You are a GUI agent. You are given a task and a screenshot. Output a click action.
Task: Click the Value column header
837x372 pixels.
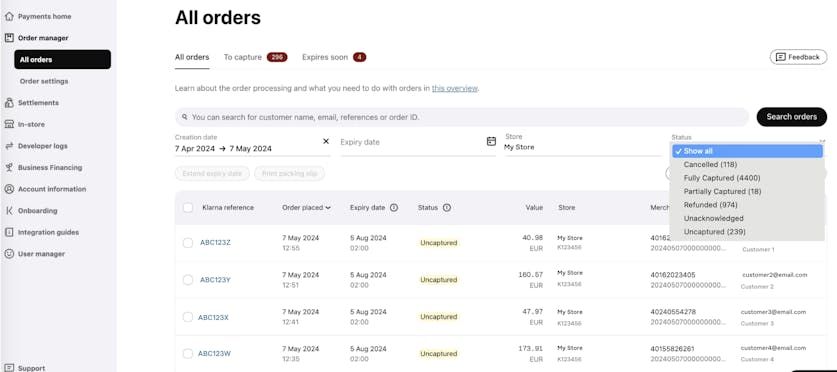(x=534, y=208)
